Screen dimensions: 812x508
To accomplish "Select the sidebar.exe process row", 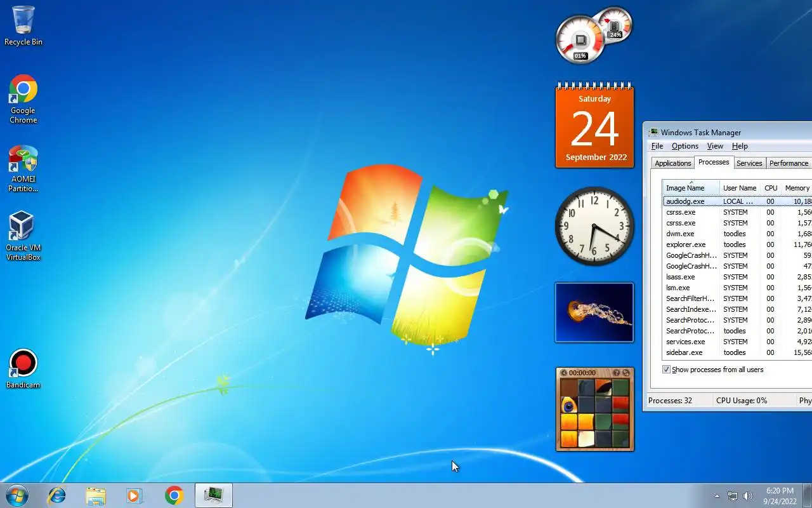I will (737, 352).
